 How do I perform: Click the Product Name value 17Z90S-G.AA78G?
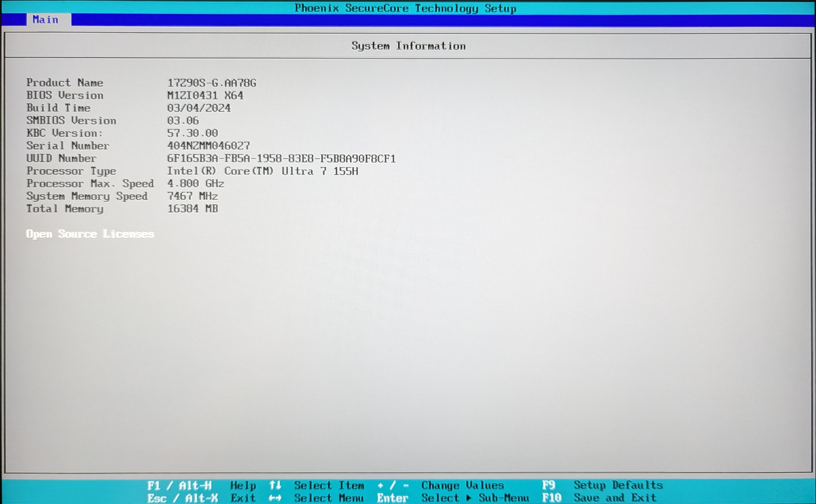point(212,83)
